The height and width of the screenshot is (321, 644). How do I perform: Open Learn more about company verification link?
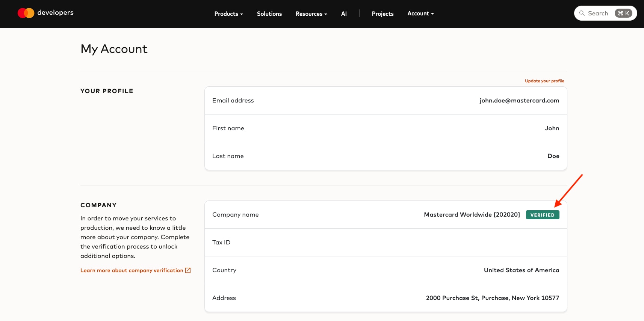(132, 270)
